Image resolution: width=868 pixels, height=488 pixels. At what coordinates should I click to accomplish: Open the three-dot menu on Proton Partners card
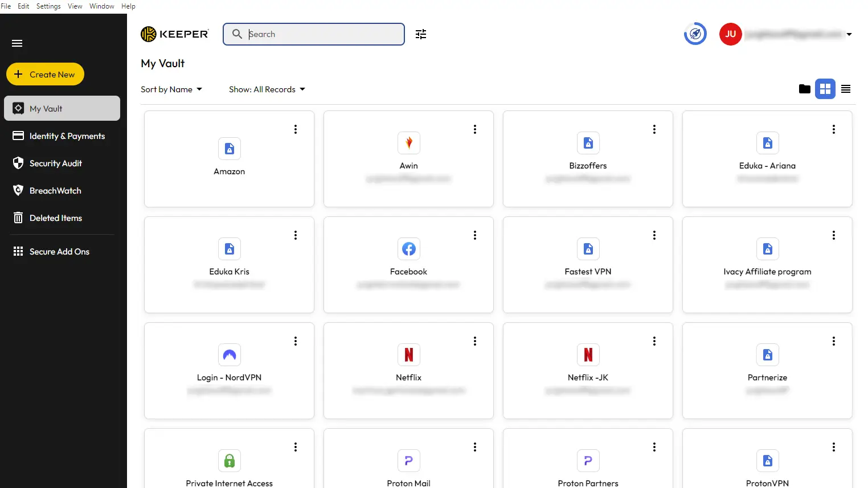click(x=654, y=447)
